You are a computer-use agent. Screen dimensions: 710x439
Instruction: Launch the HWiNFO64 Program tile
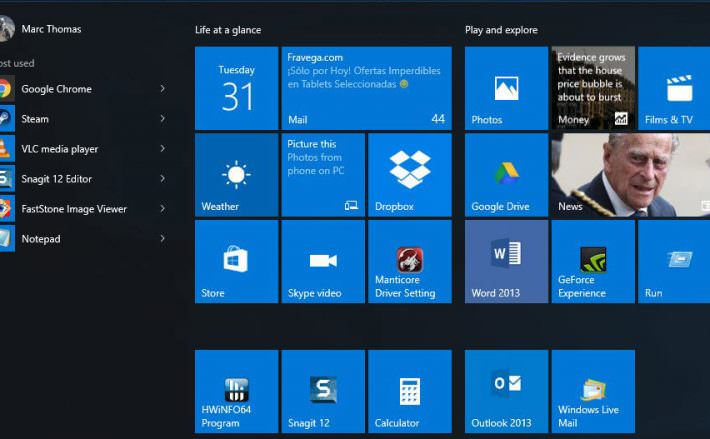(236, 391)
